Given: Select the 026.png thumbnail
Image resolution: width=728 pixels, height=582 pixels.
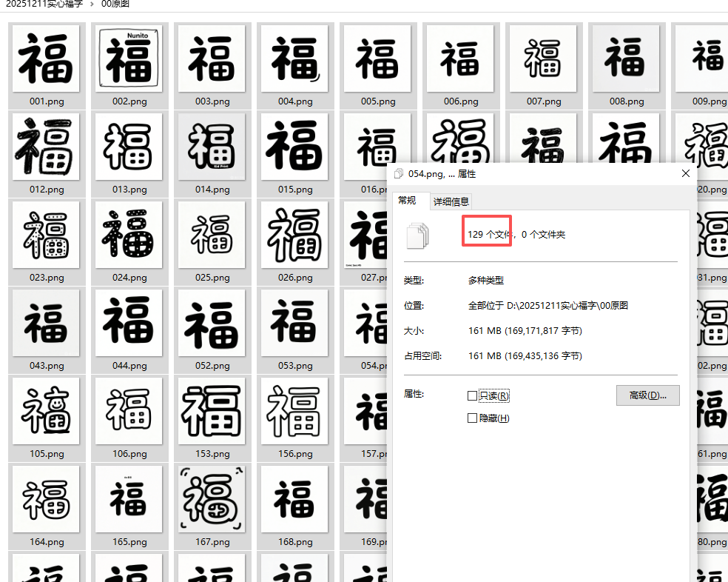Looking at the screenshot, I should point(294,235).
